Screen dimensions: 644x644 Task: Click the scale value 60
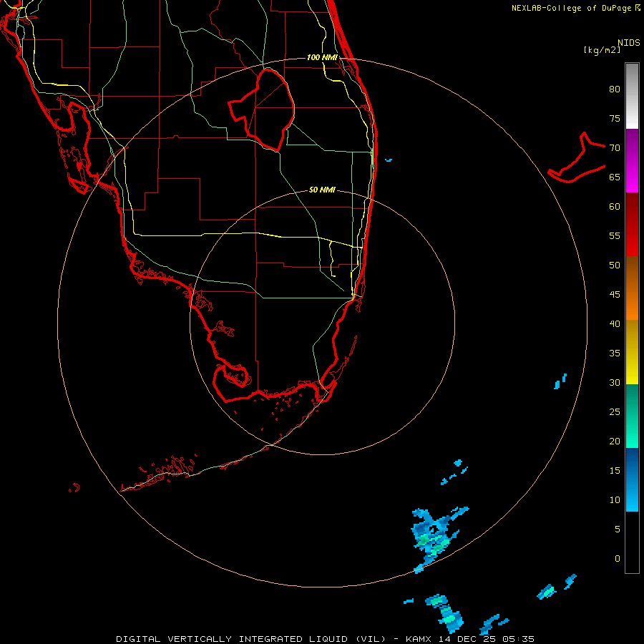coord(615,207)
